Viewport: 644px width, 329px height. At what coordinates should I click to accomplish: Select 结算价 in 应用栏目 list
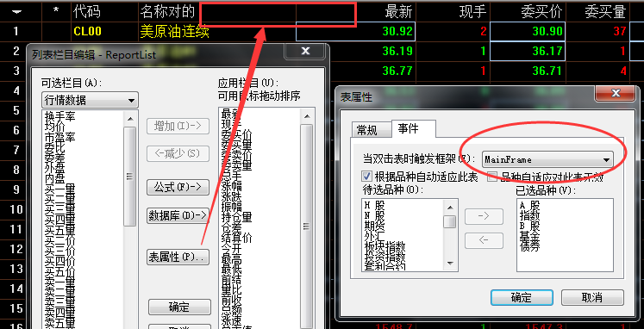236,238
